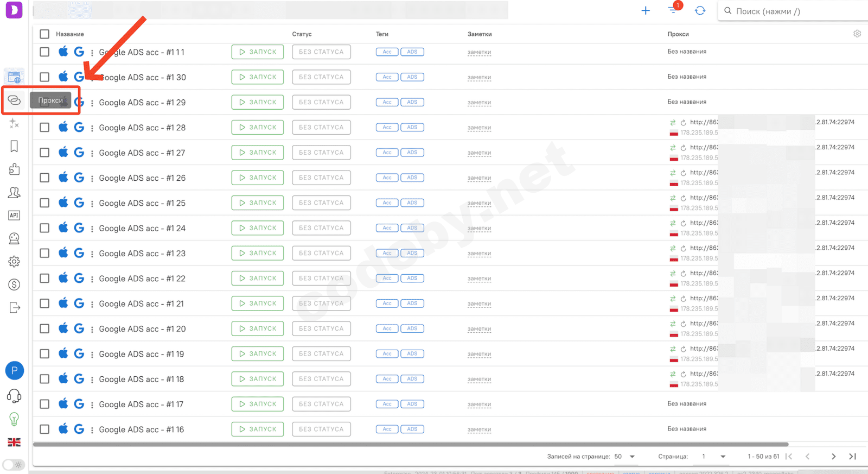The height and width of the screenshot is (474, 868).
Task: Edit the заметки note for #1 24
Action: pyautogui.click(x=480, y=229)
